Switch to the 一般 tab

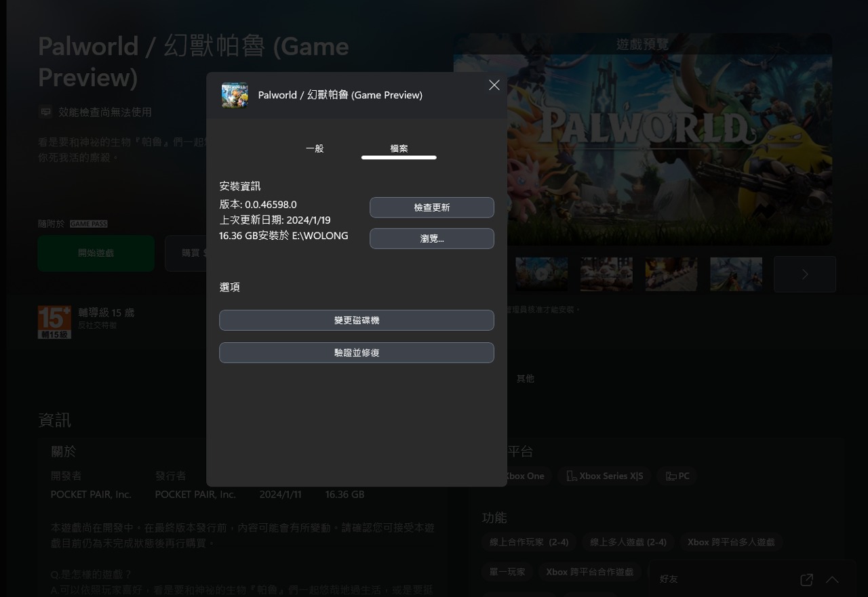pos(315,148)
